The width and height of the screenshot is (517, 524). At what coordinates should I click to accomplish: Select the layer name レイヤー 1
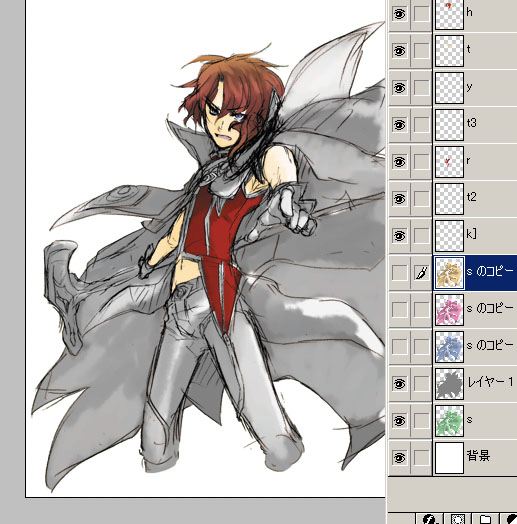[490, 382]
